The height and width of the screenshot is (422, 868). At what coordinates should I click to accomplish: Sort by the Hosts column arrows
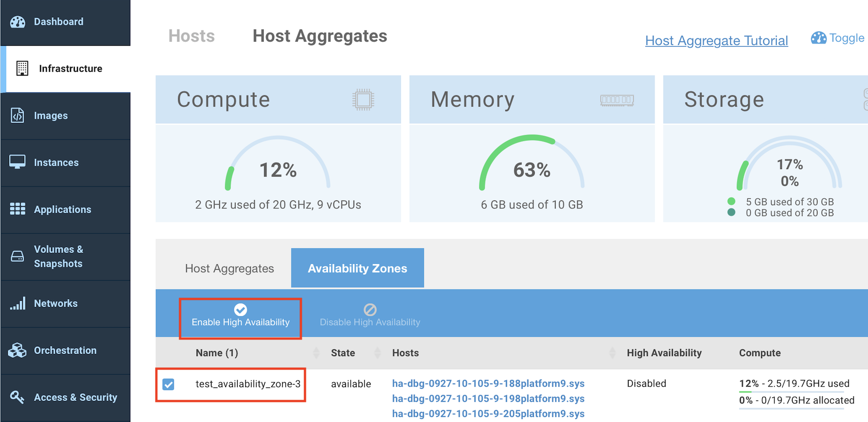[x=612, y=353]
